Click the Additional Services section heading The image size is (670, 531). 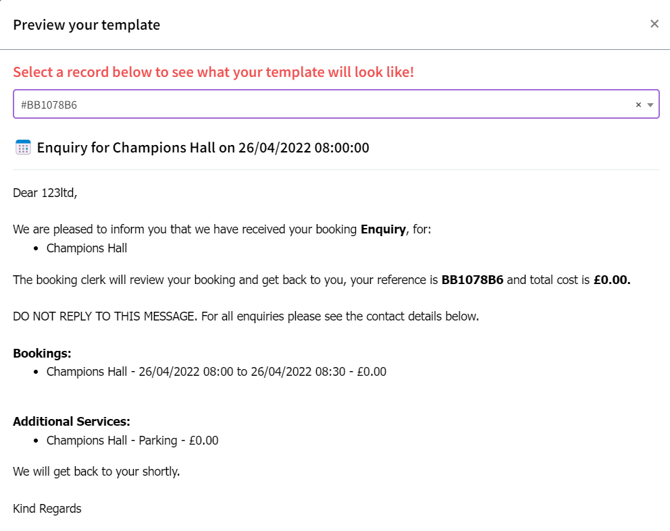pos(71,422)
